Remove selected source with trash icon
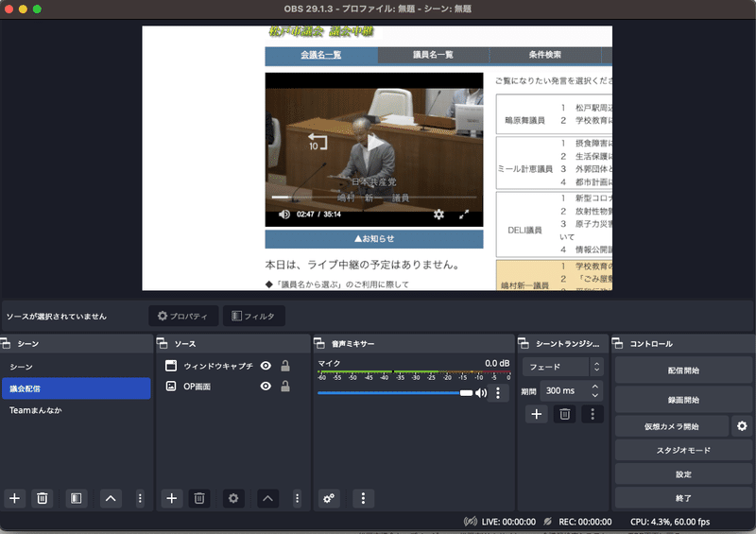The width and height of the screenshot is (756, 534). 199,498
